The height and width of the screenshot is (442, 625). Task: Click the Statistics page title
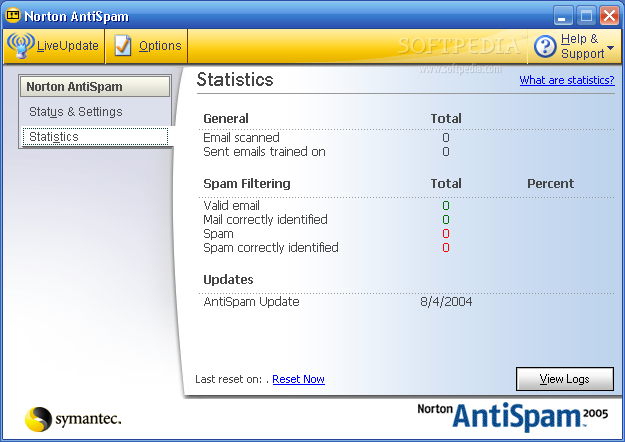coord(235,79)
